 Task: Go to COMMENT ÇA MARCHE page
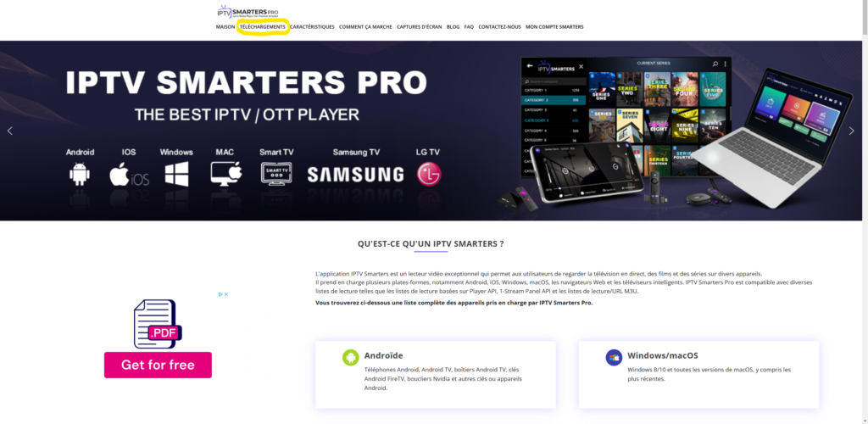(x=365, y=27)
